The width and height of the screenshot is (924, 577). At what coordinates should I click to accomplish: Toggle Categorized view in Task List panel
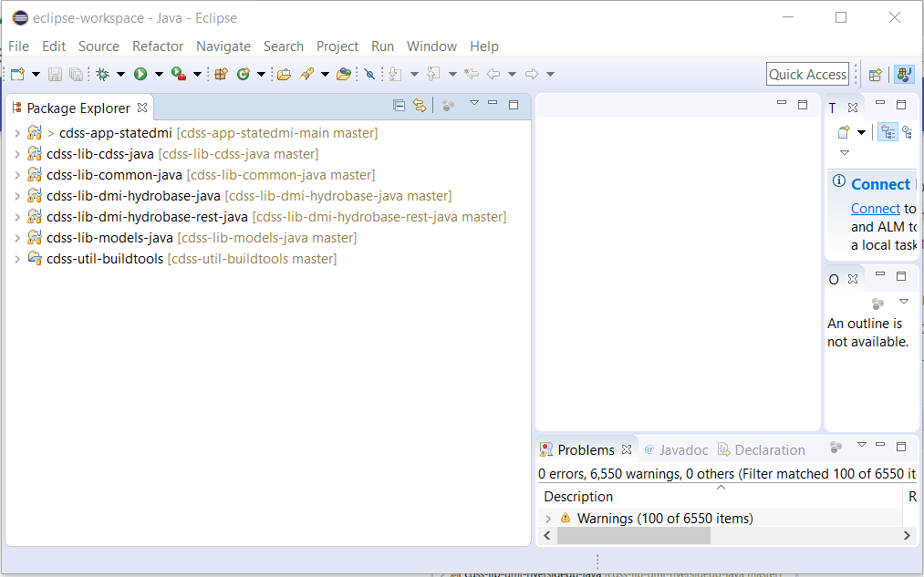888,131
